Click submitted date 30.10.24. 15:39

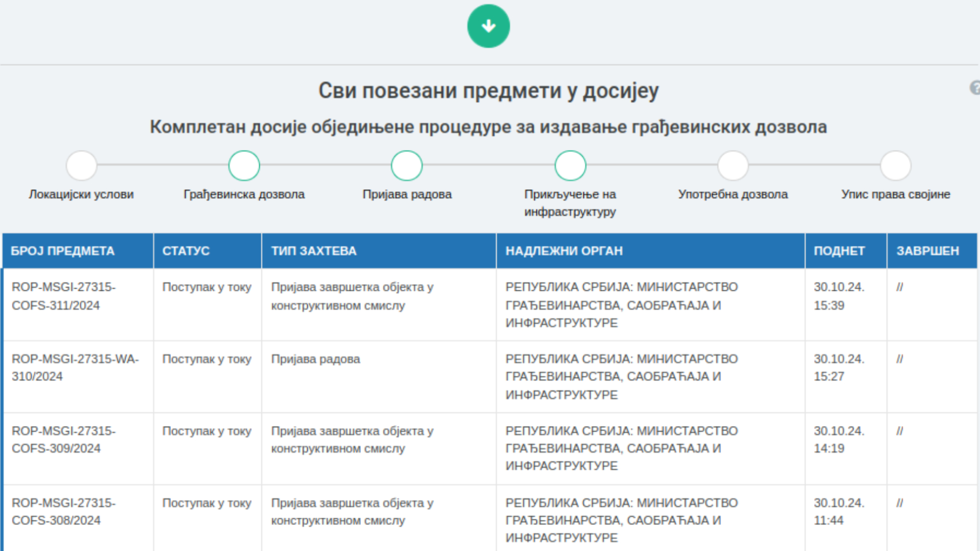point(839,296)
